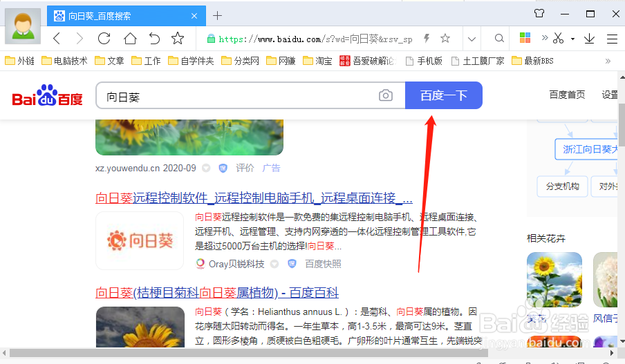The height and width of the screenshot is (364, 625).
Task: Click the Baidu logo
Action: coord(48,95)
